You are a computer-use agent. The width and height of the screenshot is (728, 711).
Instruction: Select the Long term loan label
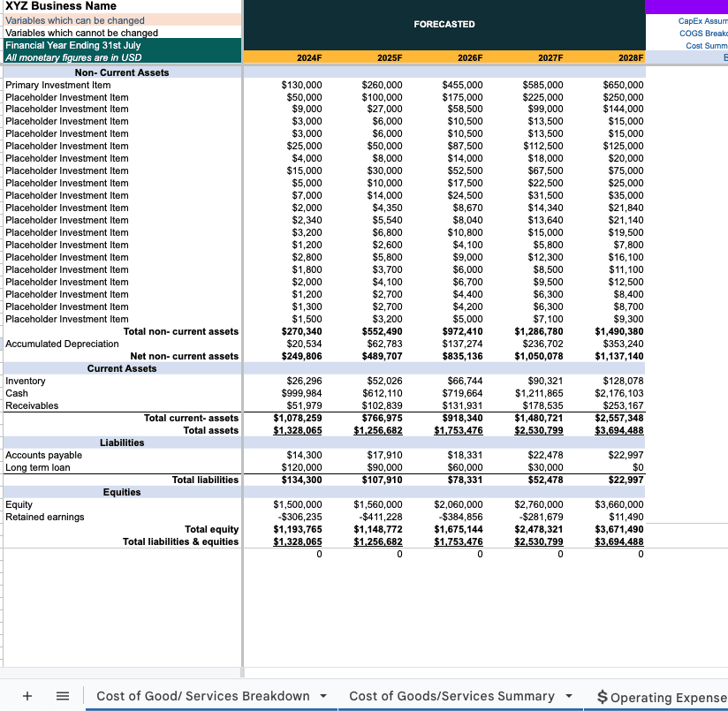[38, 467]
